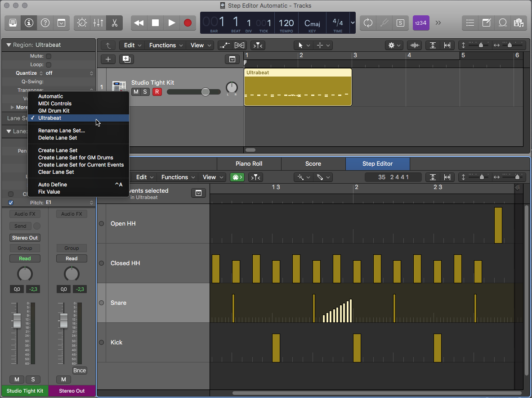Open the Mixer from the toolbar
Image resolution: width=532 pixels, height=398 pixels.
(98, 23)
